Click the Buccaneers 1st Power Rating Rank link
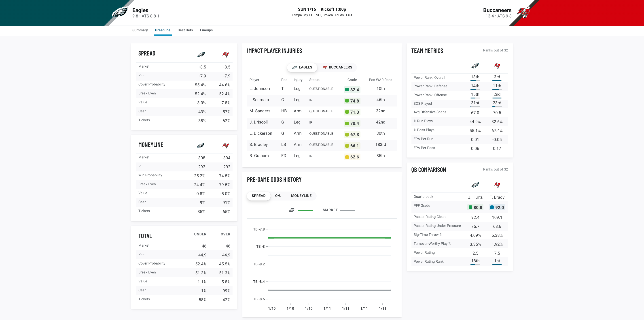Image resolution: width=644 pixels, height=320 pixels. point(497,261)
